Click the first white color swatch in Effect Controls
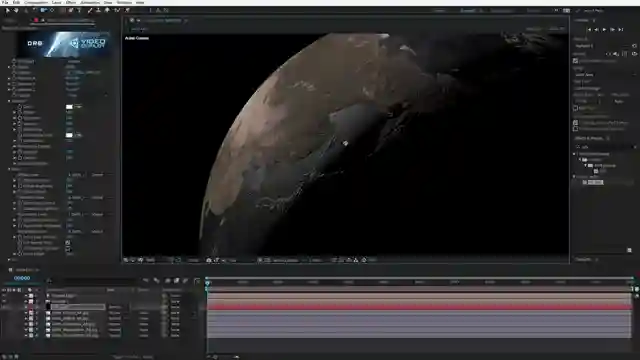 tap(69, 107)
